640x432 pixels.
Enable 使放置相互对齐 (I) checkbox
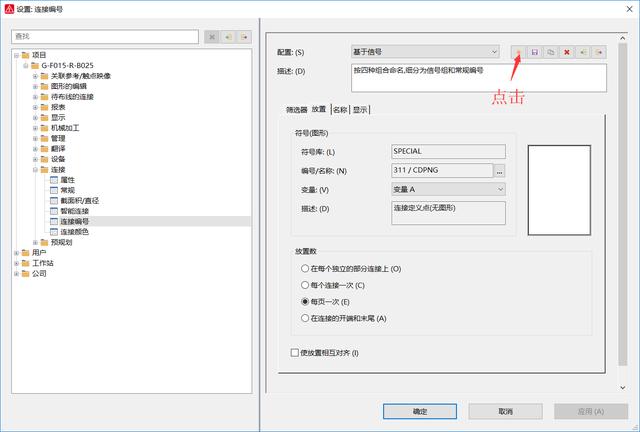[x=295, y=352]
